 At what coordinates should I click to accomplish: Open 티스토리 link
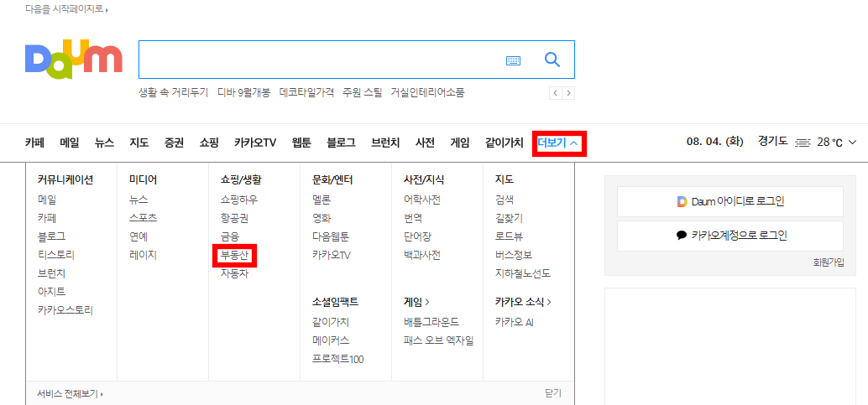(56, 255)
